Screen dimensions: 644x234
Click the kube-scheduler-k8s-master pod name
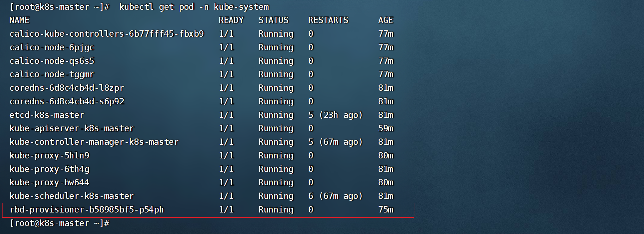[x=71, y=196]
